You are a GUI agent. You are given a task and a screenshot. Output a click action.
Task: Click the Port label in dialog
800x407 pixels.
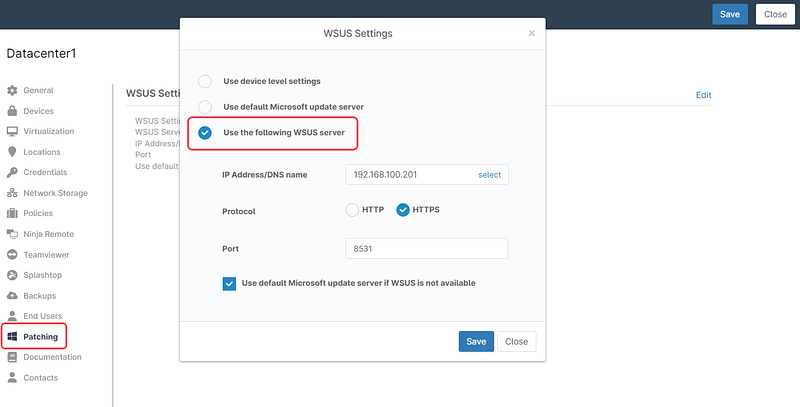pyautogui.click(x=231, y=249)
